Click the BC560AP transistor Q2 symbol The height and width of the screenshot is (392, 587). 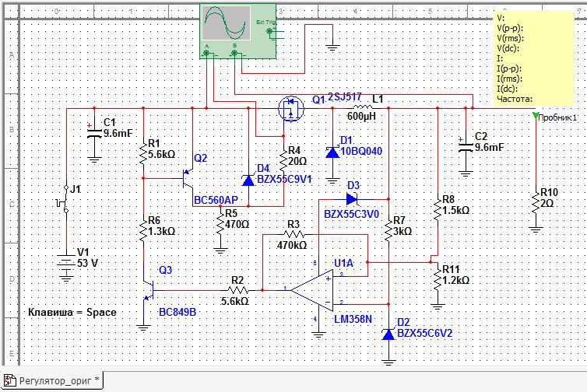point(188,180)
